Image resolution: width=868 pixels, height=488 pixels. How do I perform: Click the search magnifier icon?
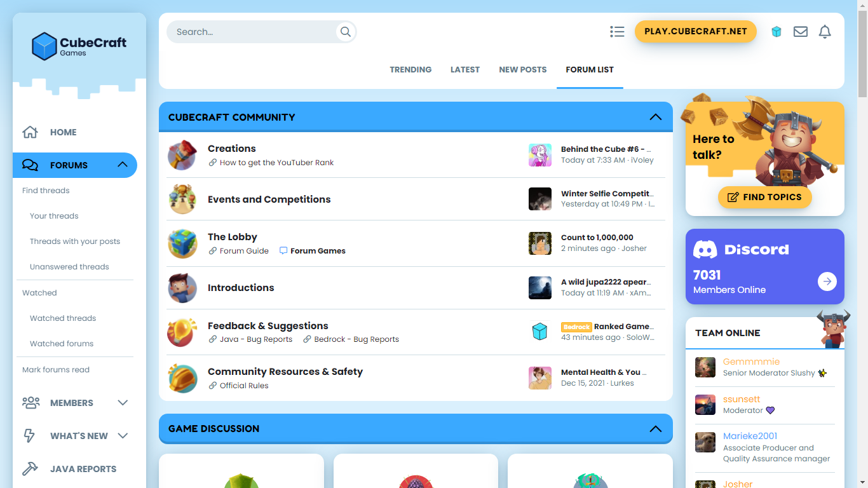tap(346, 32)
